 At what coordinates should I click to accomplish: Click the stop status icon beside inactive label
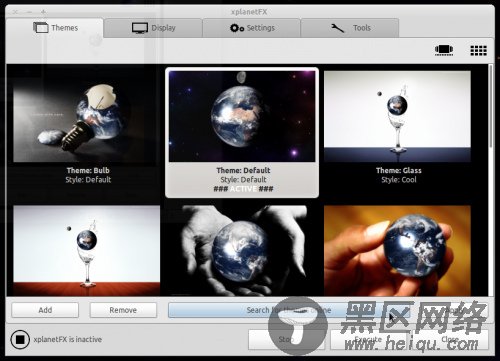[20, 339]
